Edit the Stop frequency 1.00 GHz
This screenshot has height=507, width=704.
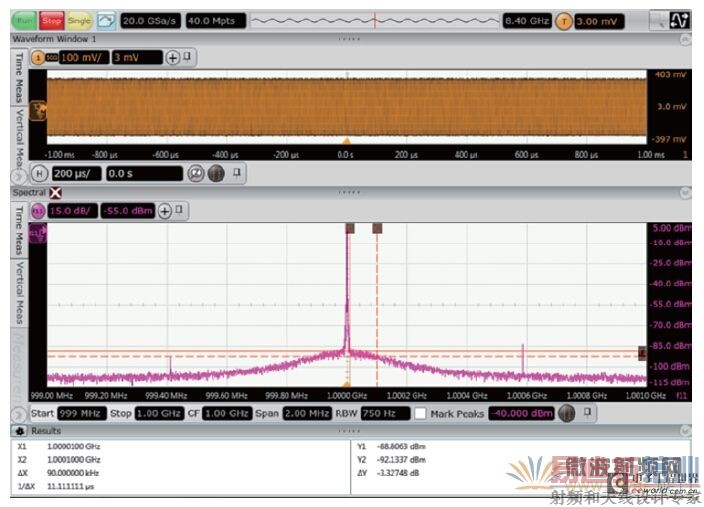(x=160, y=413)
